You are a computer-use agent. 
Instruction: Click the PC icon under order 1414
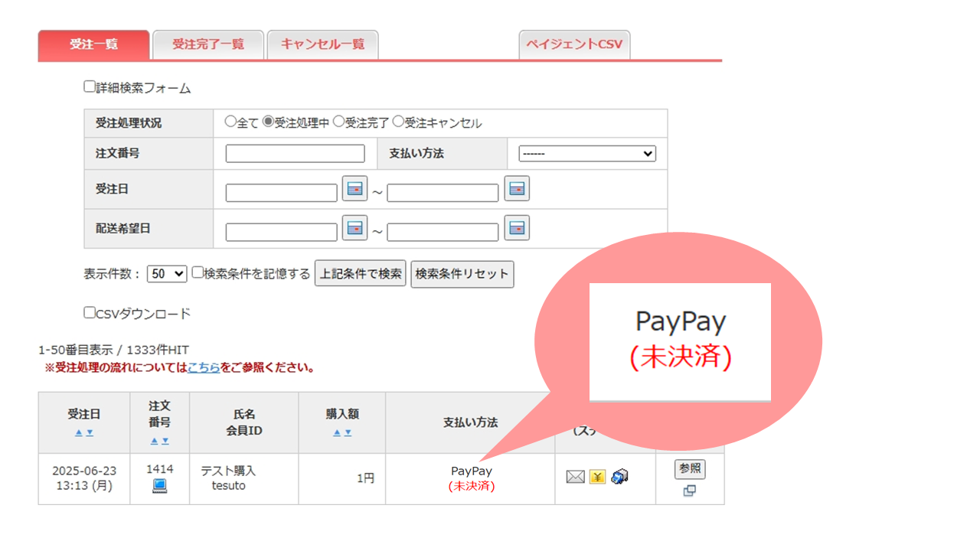click(x=159, y=485)
